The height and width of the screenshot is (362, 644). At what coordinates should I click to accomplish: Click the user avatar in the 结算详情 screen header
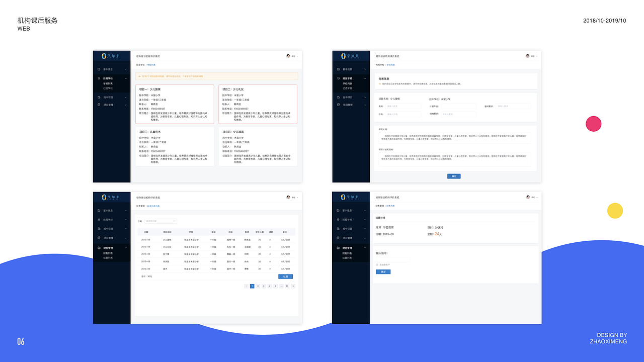click(528, 197)
